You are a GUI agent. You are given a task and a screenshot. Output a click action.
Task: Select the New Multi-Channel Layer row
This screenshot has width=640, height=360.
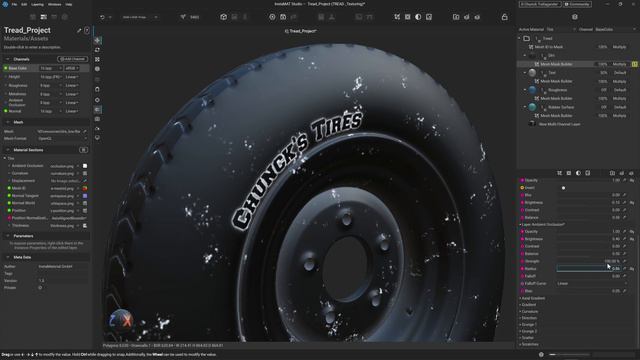tap(559, 124)
